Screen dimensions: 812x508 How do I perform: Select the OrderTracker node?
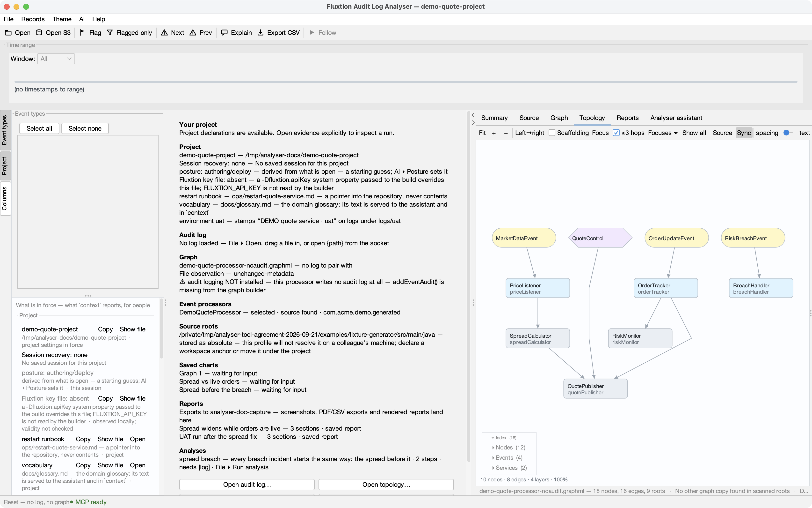(666, 288)
